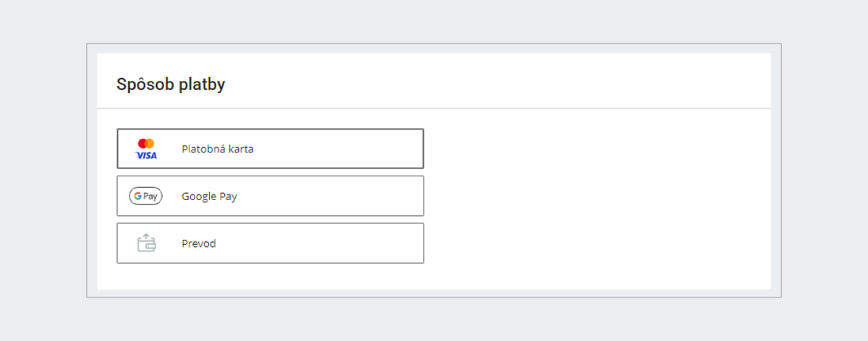Click the Mastercard logo icon
This screenshot has width=868, height=341.
pyautogui.click(x=146, y=143)
